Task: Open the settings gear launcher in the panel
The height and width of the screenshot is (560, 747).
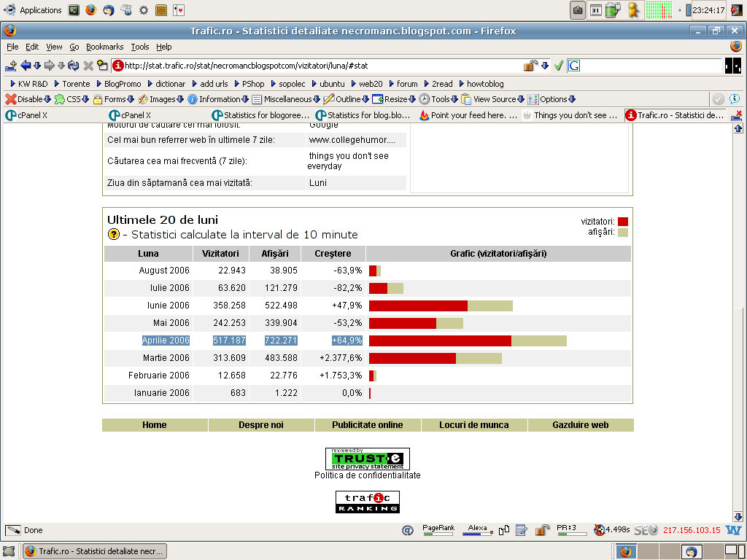Action: click(x=144, y=10)
